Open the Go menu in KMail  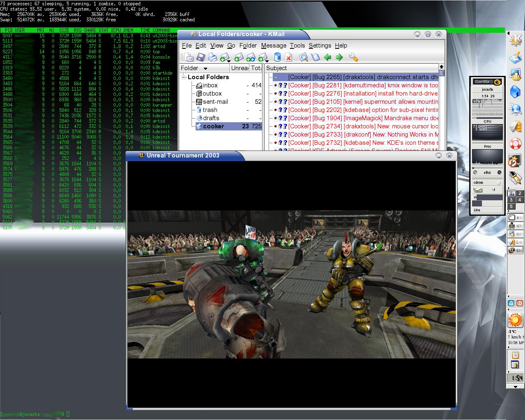(x=231, y=46)
